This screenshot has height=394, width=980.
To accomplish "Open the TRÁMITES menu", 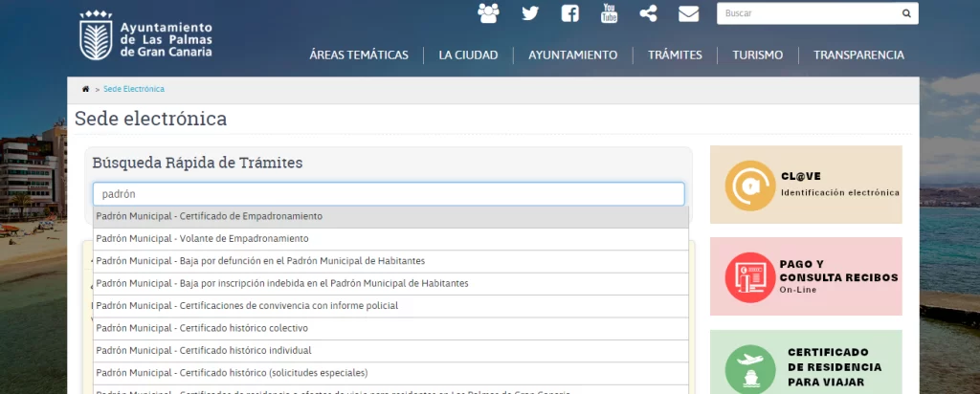I will click(x=675, y=55).
